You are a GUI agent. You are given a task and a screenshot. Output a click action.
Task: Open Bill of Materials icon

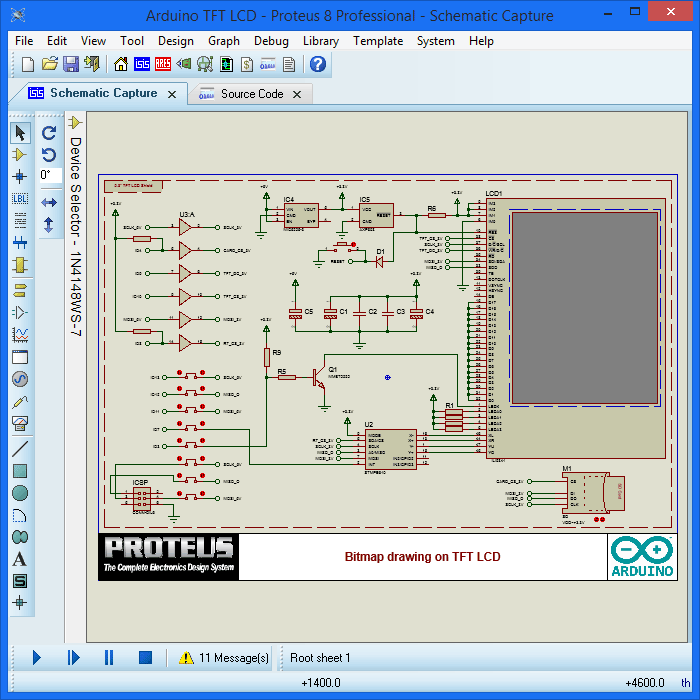(x=246, y=64)
